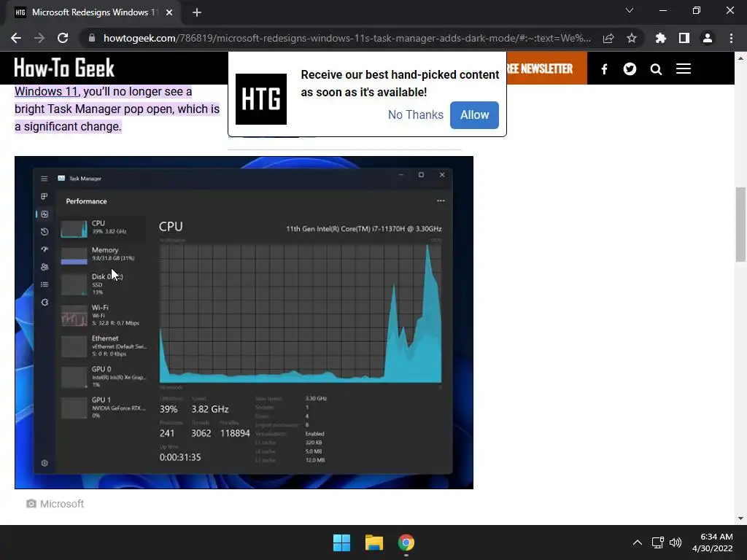The height and width of the screenshot is (560, 747).
Task: Open Chrome side panel icon
Action: pos(684,38)
